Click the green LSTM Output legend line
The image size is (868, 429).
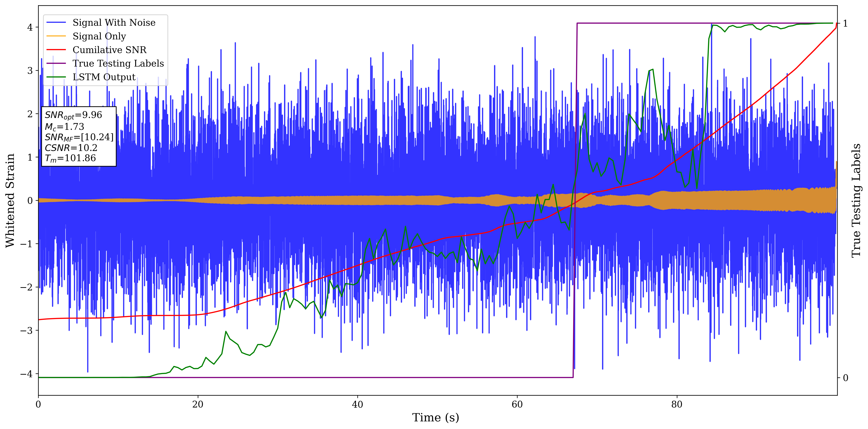coord(56,77)
